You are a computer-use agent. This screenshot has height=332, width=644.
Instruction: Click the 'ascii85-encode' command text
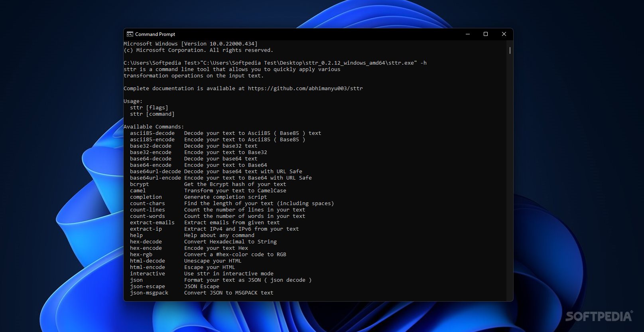(152, 140)
